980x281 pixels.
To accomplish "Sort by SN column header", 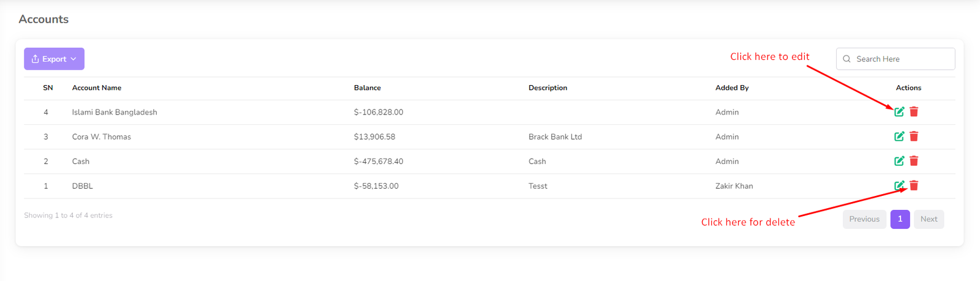I will pyautogui.click(x=48, y=88).
